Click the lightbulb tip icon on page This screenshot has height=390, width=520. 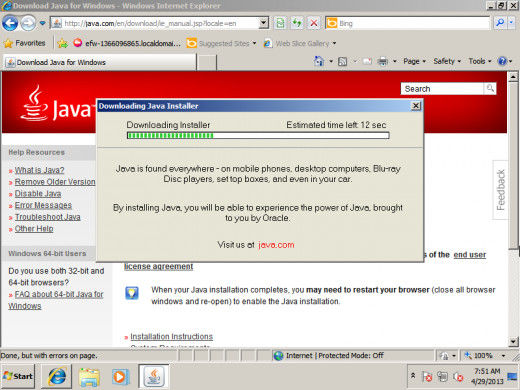(132, 293)
